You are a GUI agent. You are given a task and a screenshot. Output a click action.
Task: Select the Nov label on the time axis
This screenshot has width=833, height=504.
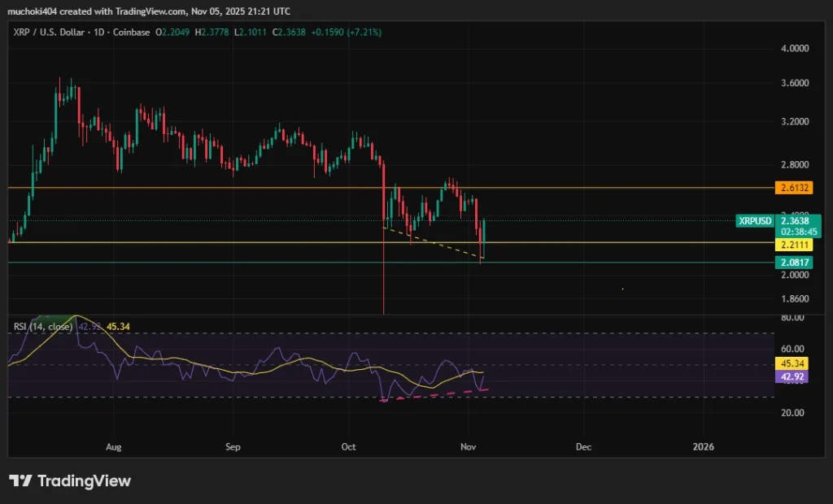(x=468, y=446)
